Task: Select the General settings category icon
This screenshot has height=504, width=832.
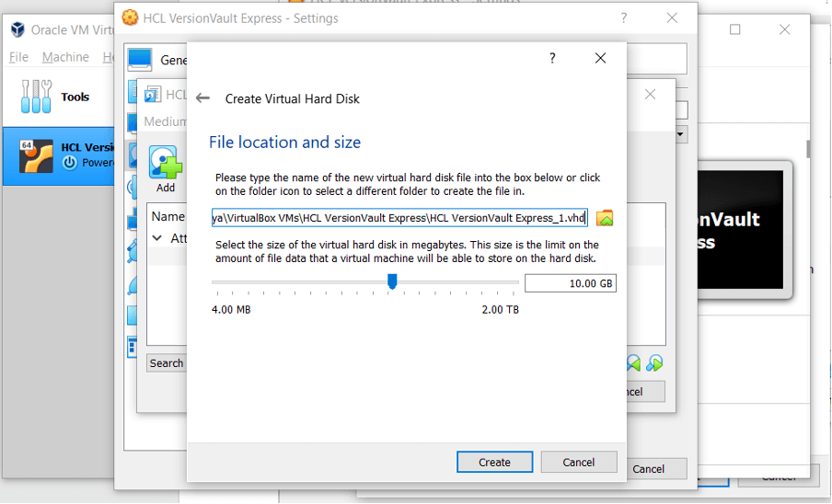Action: pyautogui.click(x=140, y=60)
